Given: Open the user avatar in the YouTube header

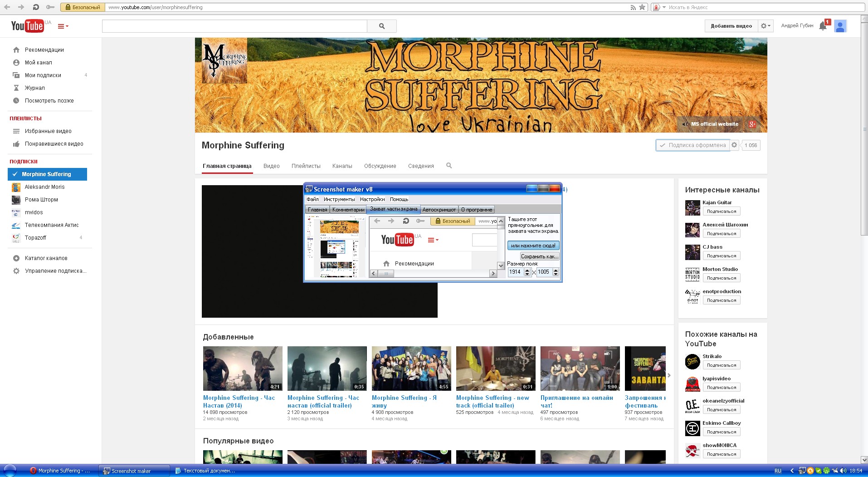Looking at the screenshot, I should coord(840,26).
